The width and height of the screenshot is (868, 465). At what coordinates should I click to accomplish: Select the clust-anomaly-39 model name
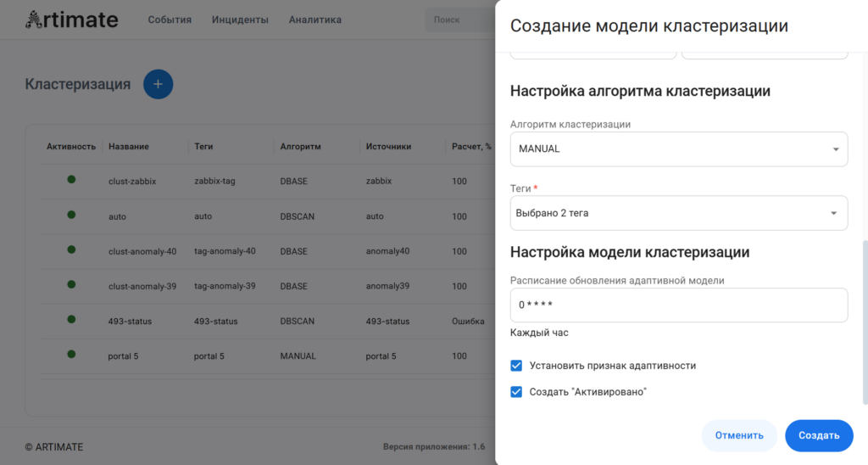coord(142,287)
